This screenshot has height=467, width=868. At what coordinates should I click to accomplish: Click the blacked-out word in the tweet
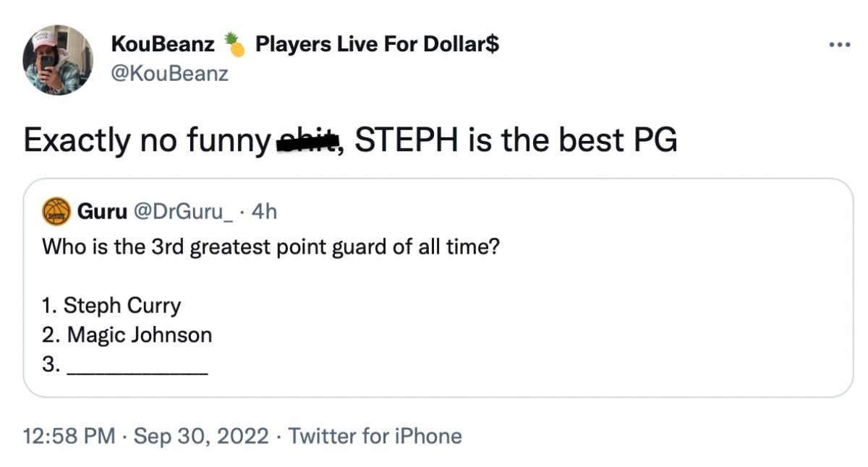coord(307,142)
